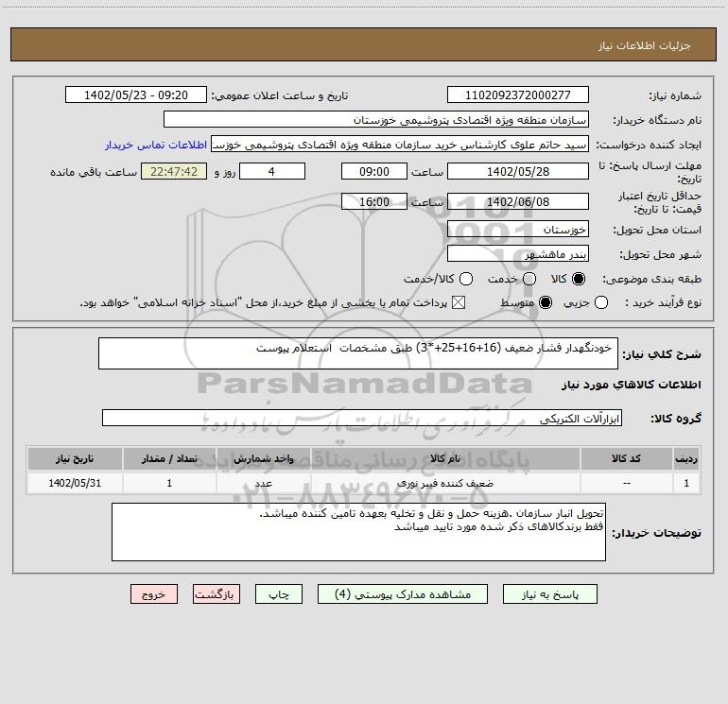This screenshot has height=704, width=728.
Task: Toggle the Islamic treasury payment checkbox
Action: 459,302
